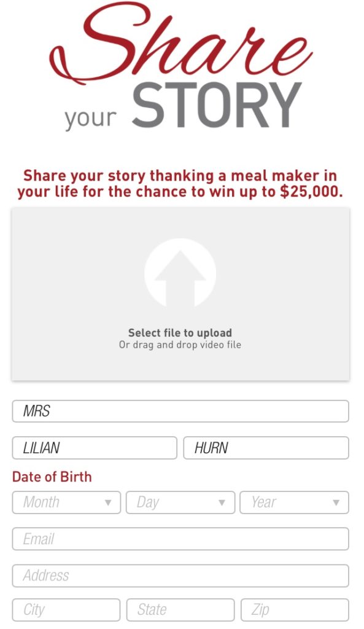Open the Year dropdown
The height and width of the screenshot is (629, 364).
click(294, 502)
